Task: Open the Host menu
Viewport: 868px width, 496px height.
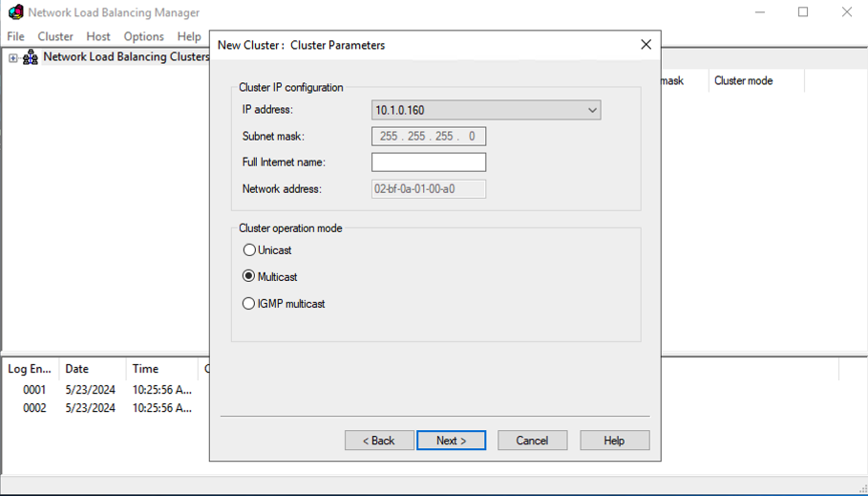Action: [x=98, y=36]
